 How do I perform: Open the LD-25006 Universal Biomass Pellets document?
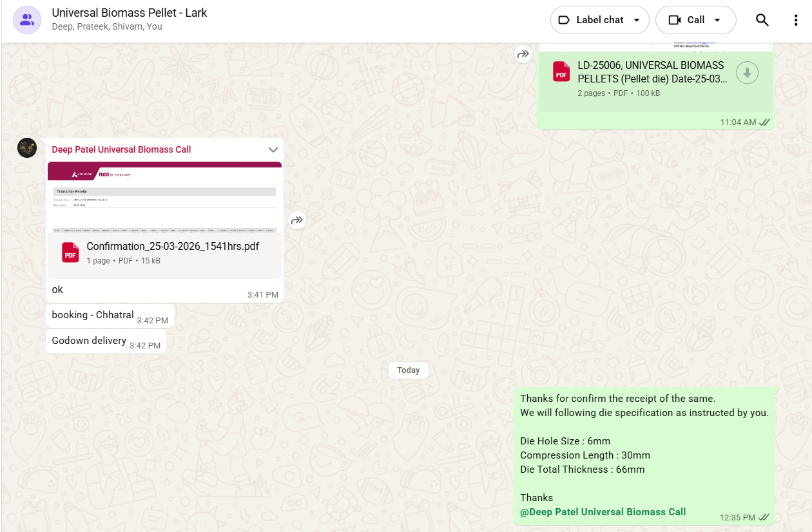tap(651, 71)
